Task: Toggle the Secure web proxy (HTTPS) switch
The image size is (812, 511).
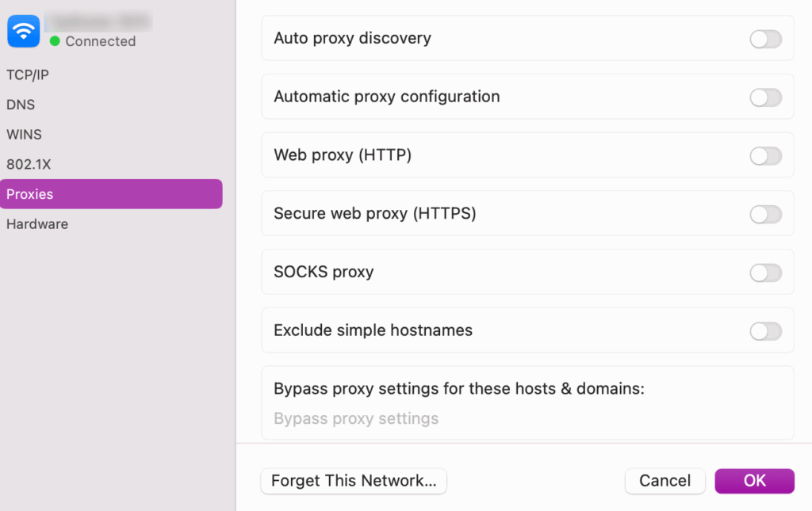Action: [765, 214]
